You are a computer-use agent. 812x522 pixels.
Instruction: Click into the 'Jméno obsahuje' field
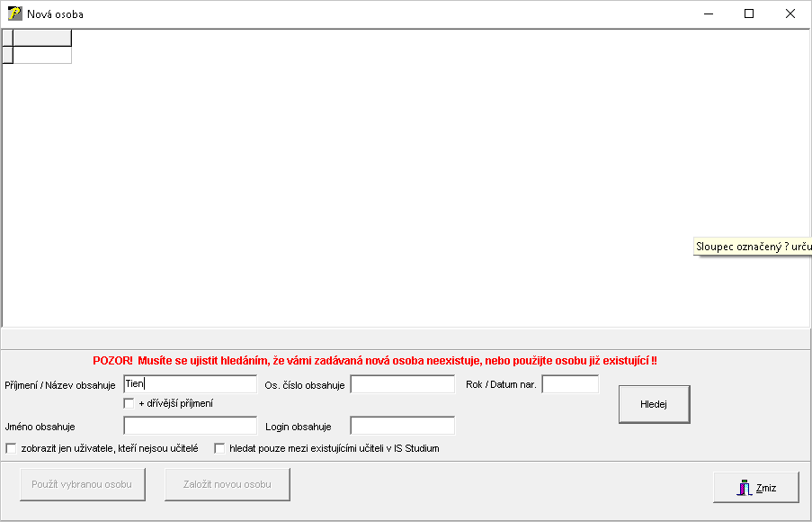click(x=190, y=426)
